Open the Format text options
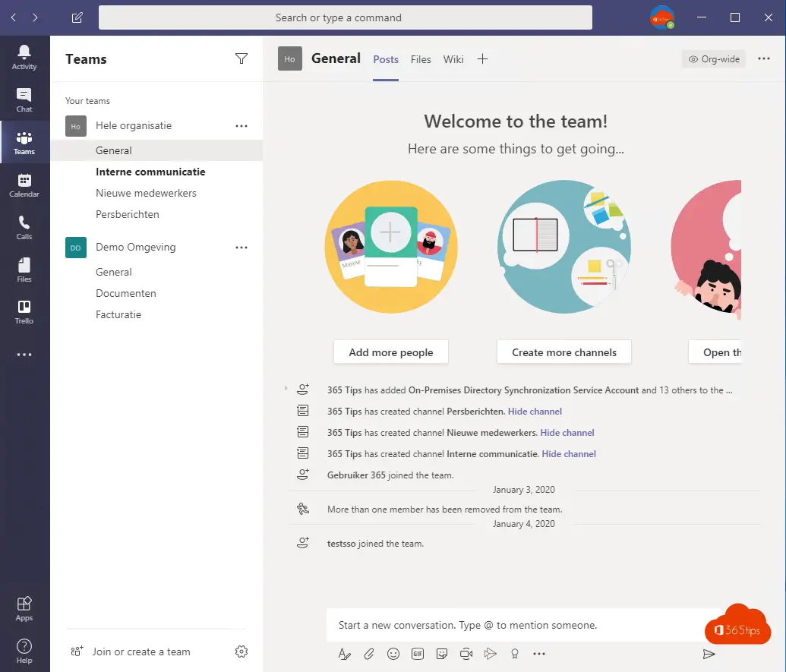The height and width of the screenshot is (672, 786). click(344, 654)
